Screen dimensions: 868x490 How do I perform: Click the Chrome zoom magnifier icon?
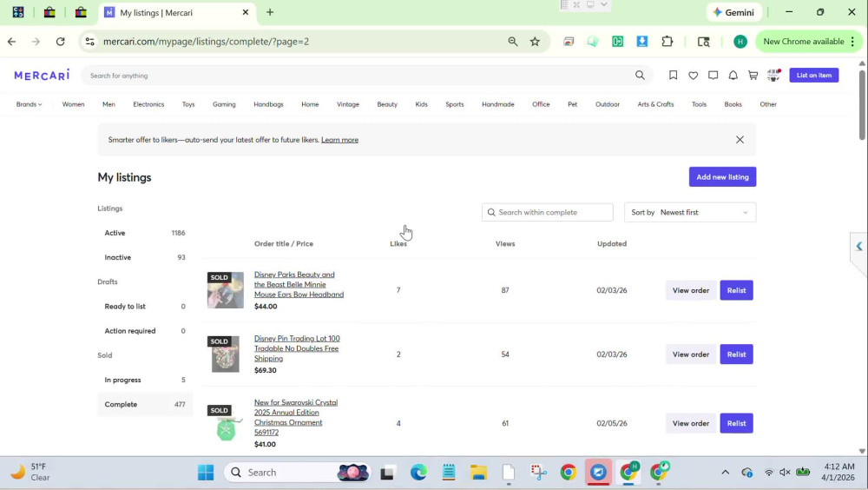(513, 42)
